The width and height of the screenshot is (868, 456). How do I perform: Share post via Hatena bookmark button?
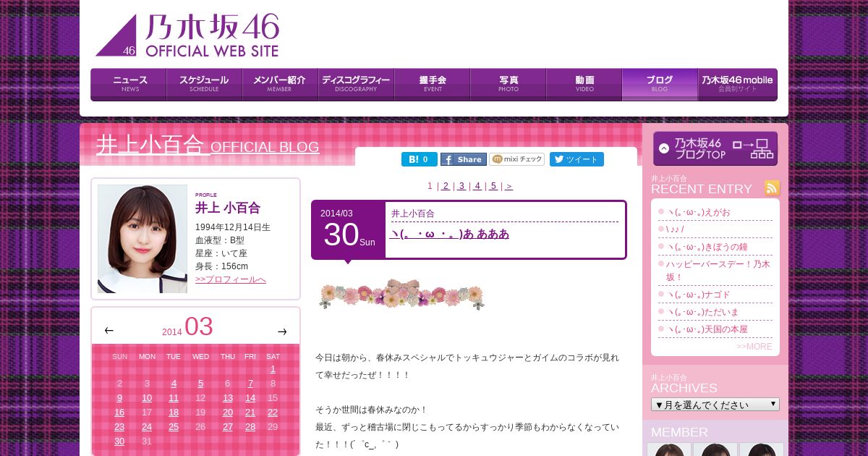[x=420, y=159]
